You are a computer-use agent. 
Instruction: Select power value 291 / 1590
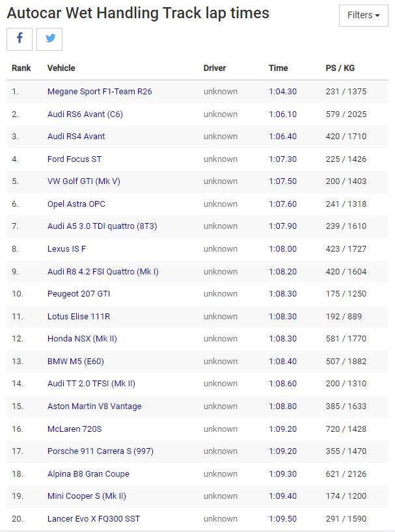(346, 519)
